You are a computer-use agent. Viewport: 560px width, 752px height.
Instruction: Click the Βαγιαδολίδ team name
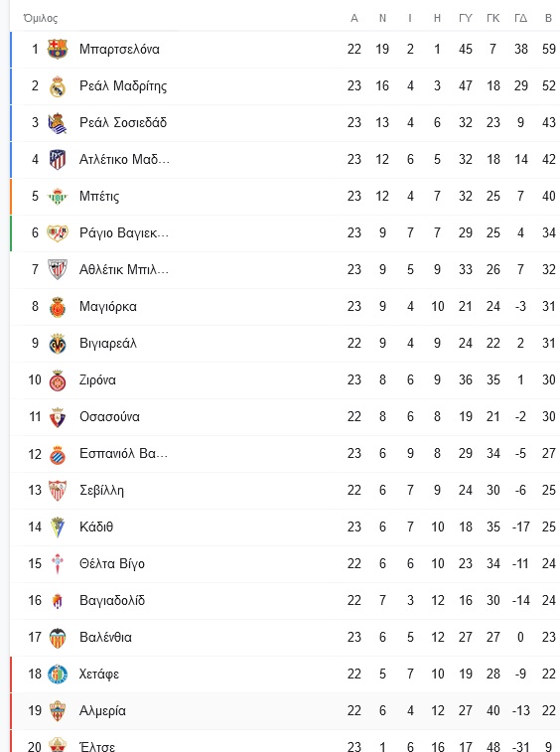(x=112, y=600)
